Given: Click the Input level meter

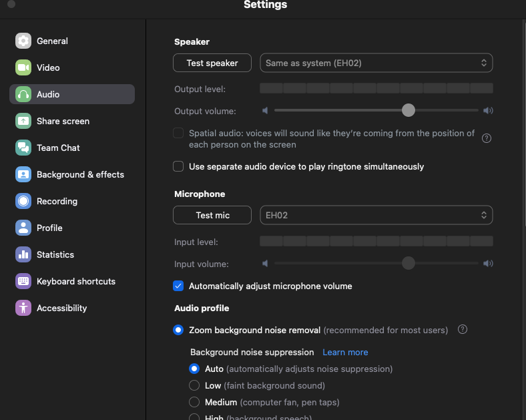Looking at the screenshot, I should pyautogui.click(x=376, y=241).
